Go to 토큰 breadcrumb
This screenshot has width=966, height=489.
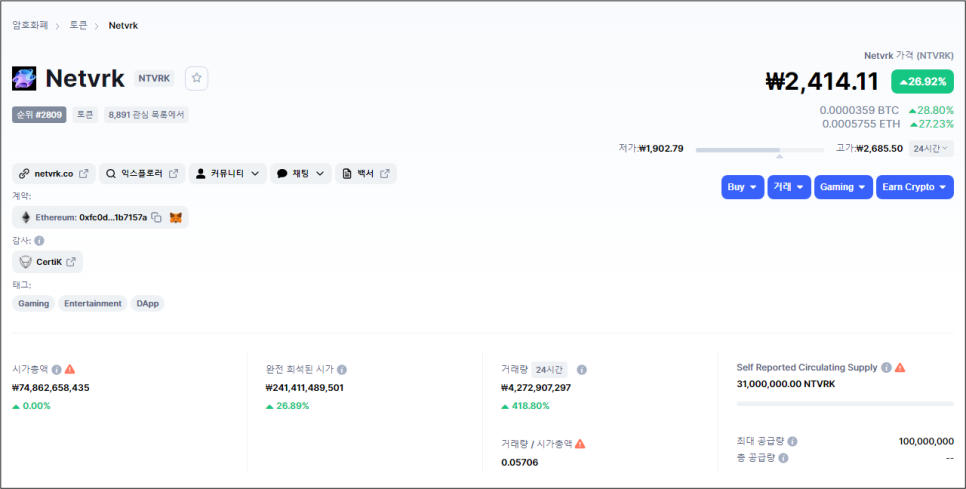click(x=78, y=25)
